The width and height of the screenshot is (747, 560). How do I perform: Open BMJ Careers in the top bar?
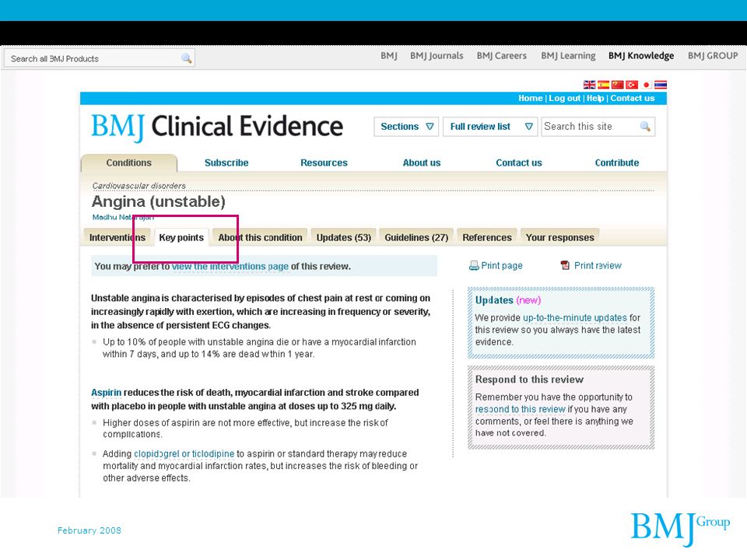[x=502, y=56]
